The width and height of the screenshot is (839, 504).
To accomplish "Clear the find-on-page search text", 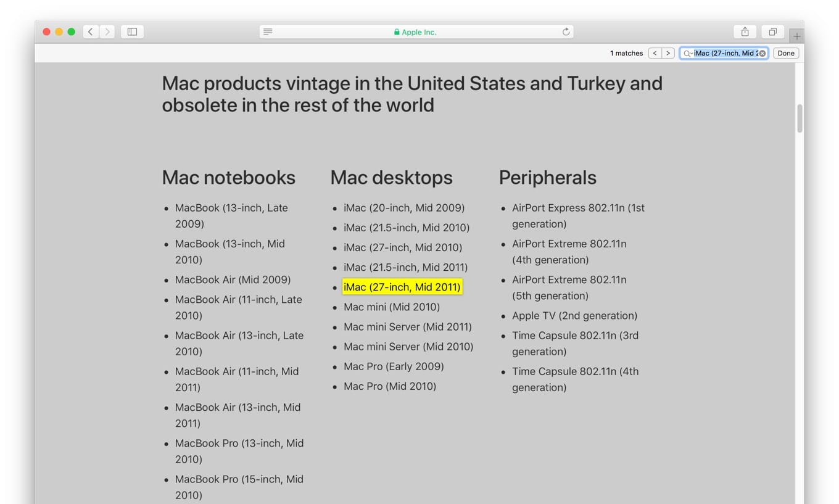I will click(763, 53).
